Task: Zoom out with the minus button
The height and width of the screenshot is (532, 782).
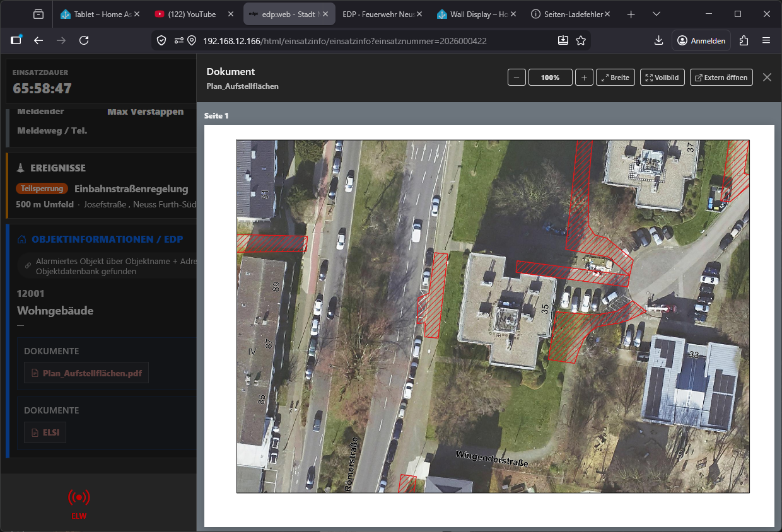Action: (516, 78)
